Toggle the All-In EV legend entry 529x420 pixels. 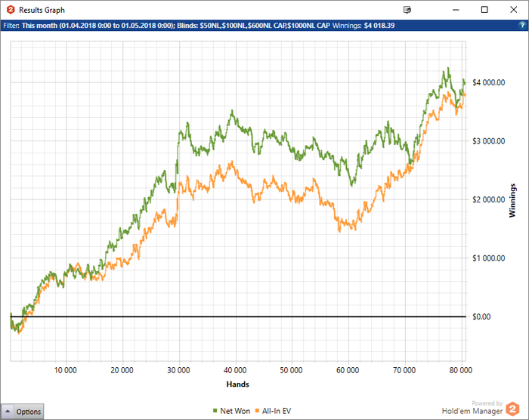click(x=273, y=411)
